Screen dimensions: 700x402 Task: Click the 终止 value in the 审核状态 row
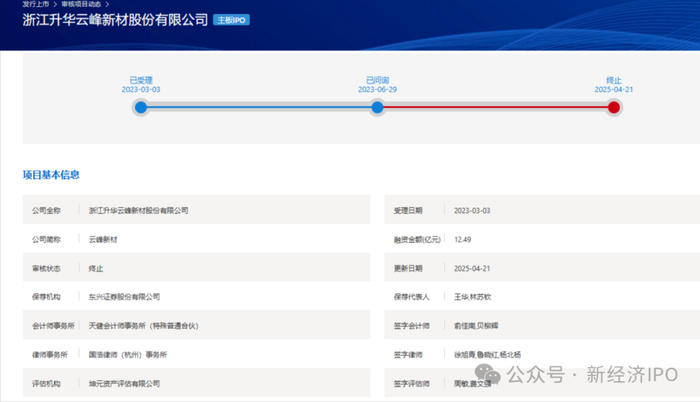(x=96, y=268)
